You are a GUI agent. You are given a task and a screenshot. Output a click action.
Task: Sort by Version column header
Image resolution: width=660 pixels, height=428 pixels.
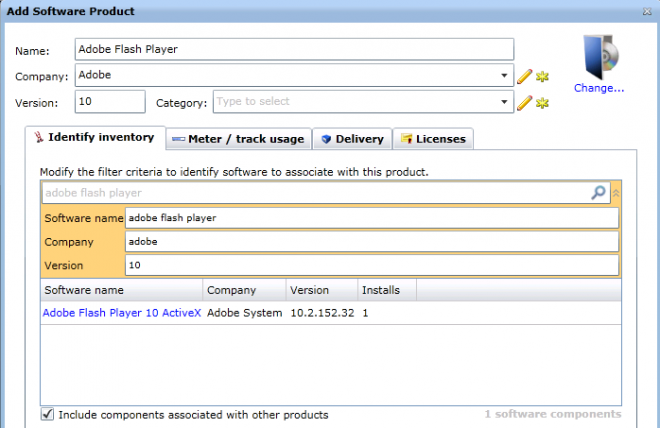pyautogui.click(x=322, y=290)
